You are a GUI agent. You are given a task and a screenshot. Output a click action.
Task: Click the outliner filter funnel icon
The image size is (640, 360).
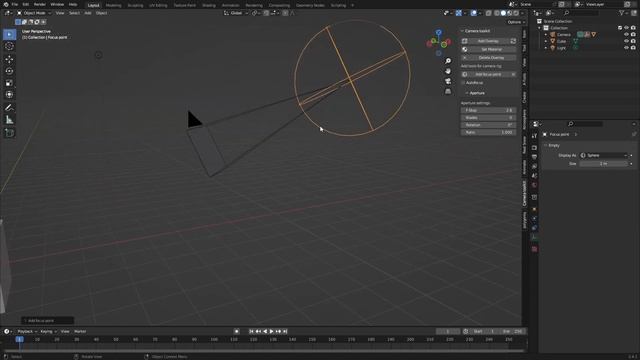pos(622,13)
